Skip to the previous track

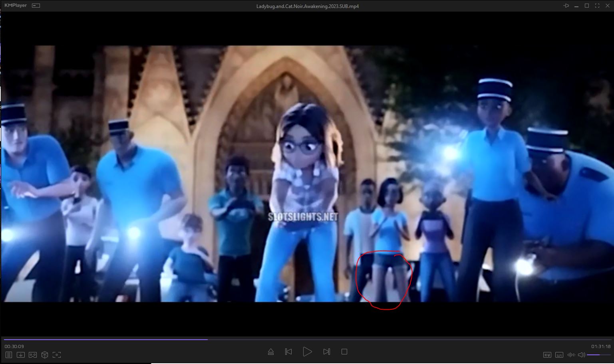pyautogui.click(x=288, y=352)
